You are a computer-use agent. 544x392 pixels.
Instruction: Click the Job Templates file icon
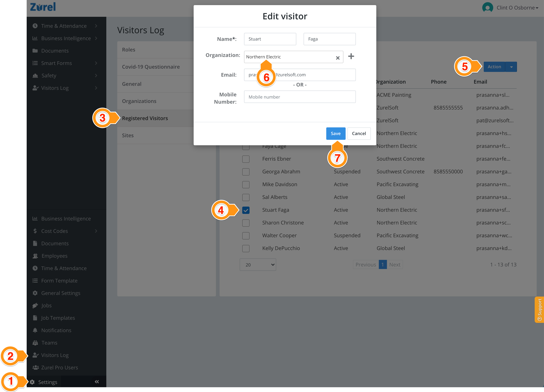click(x=35, y=318)
